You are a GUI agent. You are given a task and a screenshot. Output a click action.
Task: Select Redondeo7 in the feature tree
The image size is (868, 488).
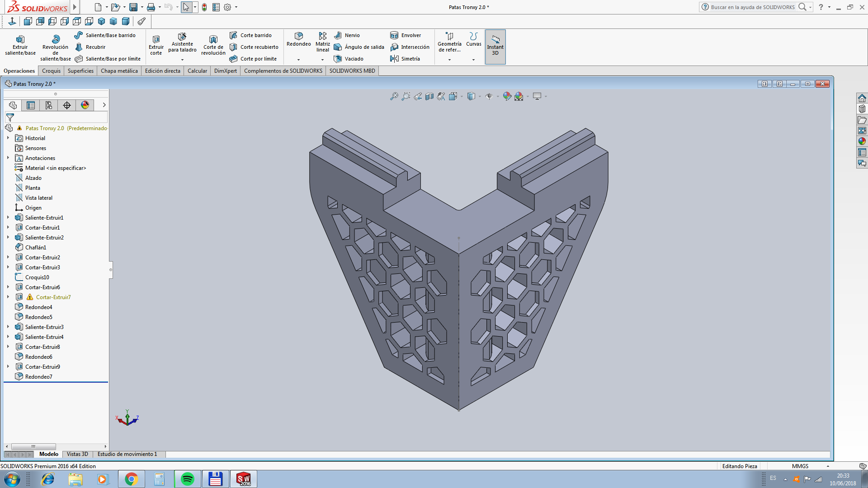pos(34,377)
